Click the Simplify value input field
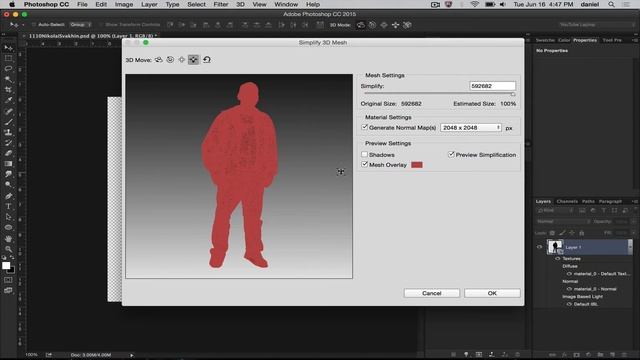 [x=492, y=86]
